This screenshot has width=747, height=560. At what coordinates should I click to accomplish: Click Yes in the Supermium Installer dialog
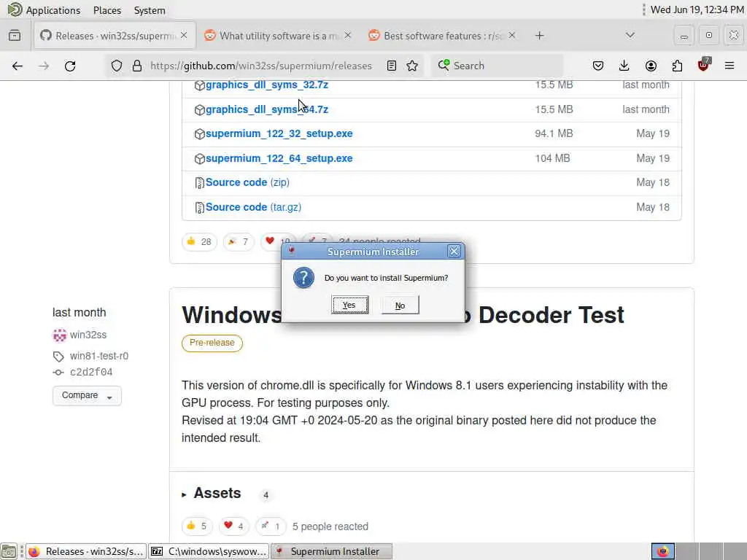pyautogui.click(x=349, y=306)
